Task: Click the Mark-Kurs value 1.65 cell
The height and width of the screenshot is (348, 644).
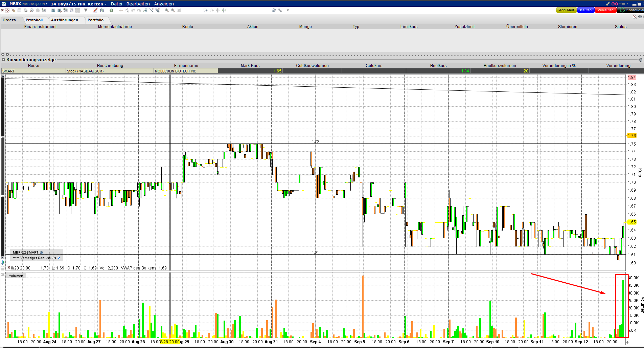Action: tap(250, 71)
